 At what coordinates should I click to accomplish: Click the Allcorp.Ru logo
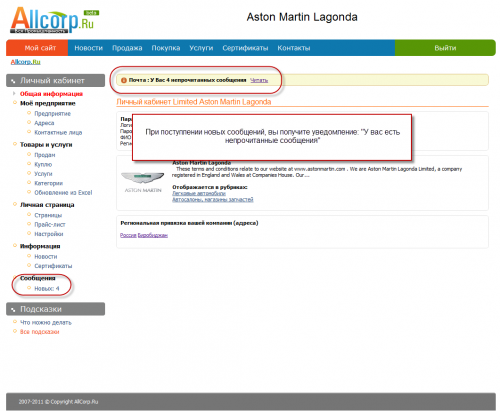click(54, 20)
